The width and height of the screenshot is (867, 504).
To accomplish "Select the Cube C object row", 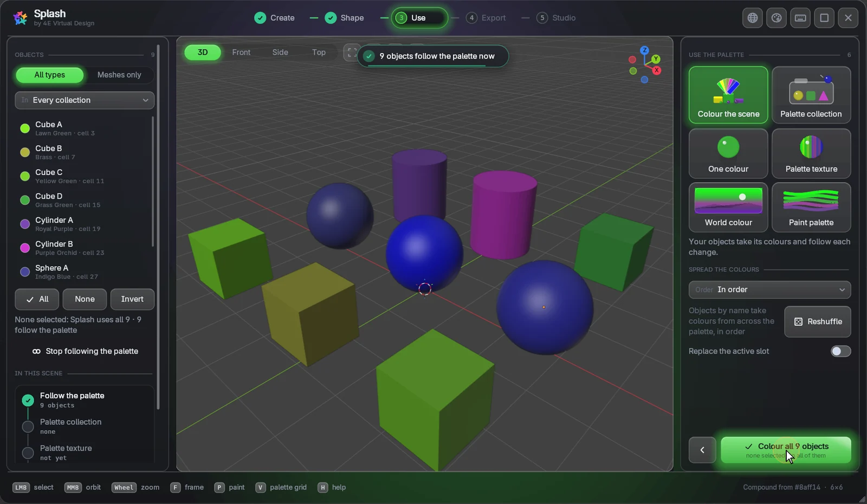I will pyautogui.click(x=83, y=176).
